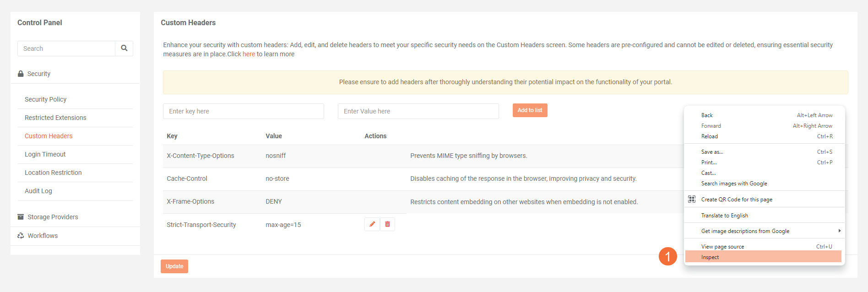Screen dimensions: 868x292
Task: Open Storage Providers in the sidebar
Action: click(x=53, y=217)
